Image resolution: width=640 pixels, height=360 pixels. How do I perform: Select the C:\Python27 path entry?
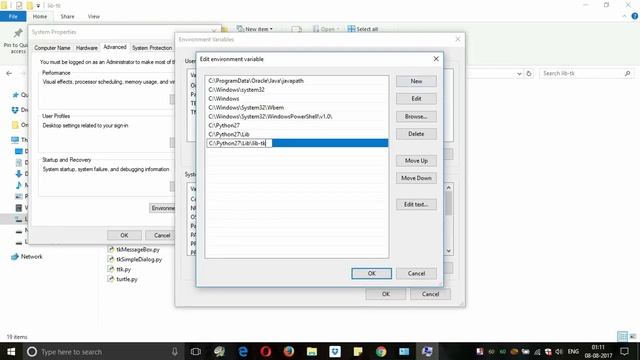click(297, 125)
